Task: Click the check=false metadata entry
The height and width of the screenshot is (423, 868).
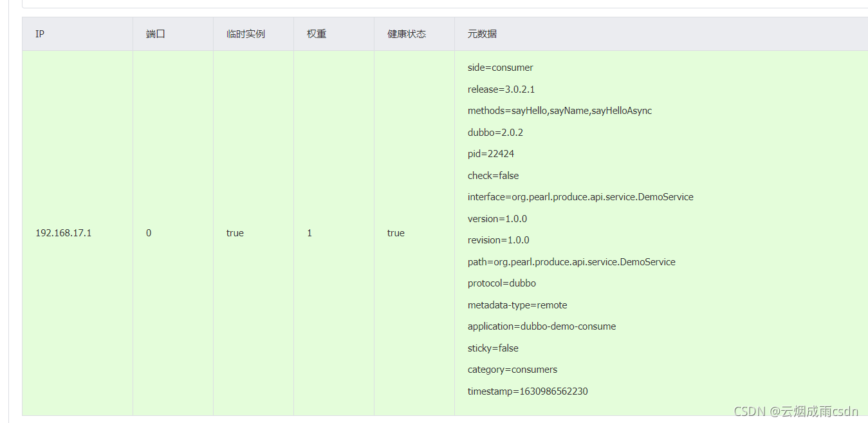Action: (x=494, y=176)
